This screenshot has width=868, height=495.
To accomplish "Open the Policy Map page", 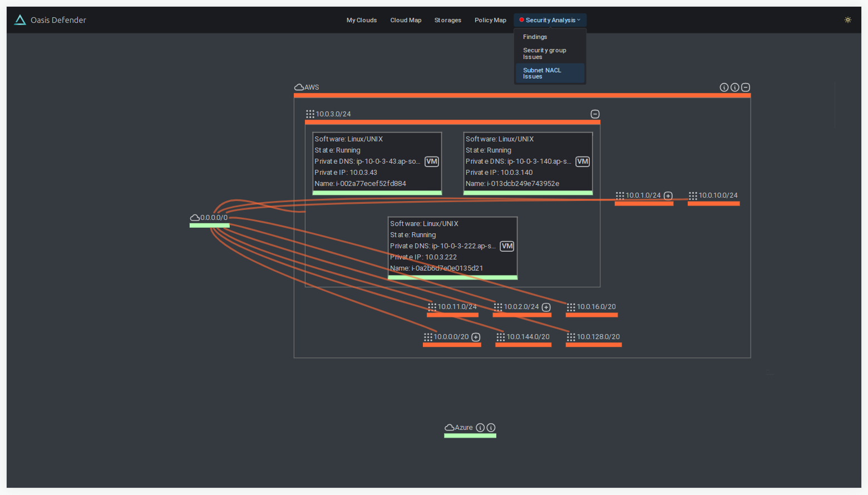I will (490, 20).
